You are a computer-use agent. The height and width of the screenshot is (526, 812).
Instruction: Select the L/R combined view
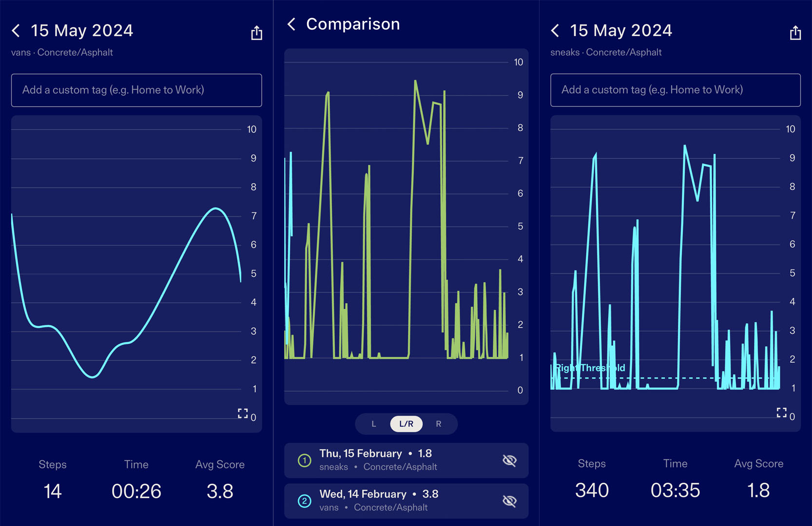click(x=406, y=424)
